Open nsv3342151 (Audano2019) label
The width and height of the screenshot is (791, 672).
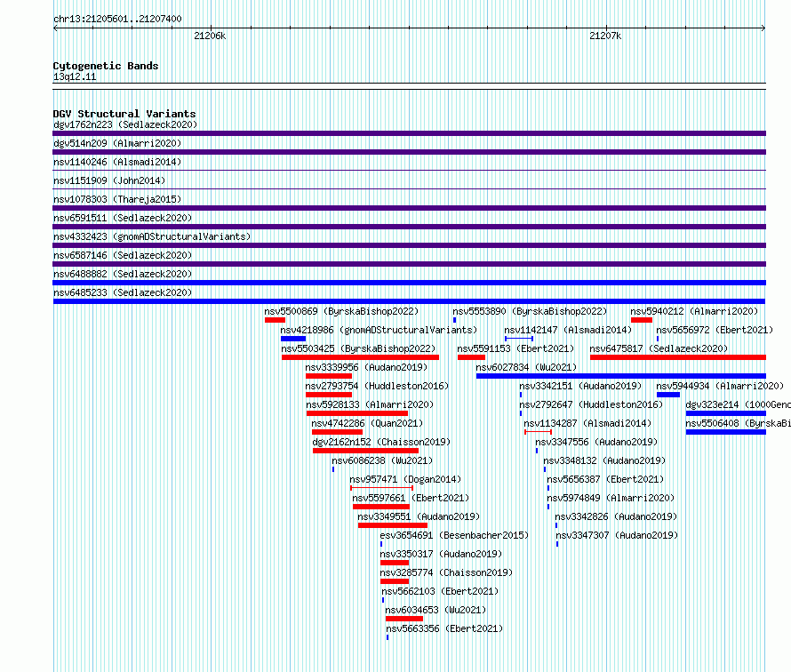(580, 386)
